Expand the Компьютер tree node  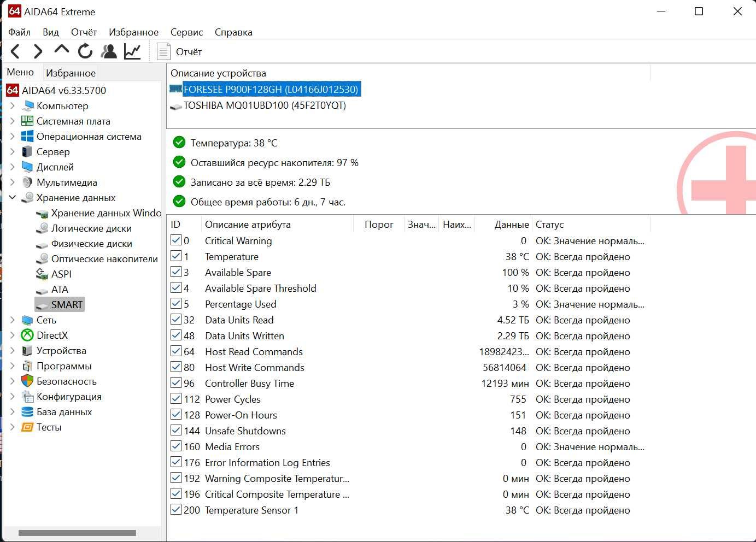point(13,105)
